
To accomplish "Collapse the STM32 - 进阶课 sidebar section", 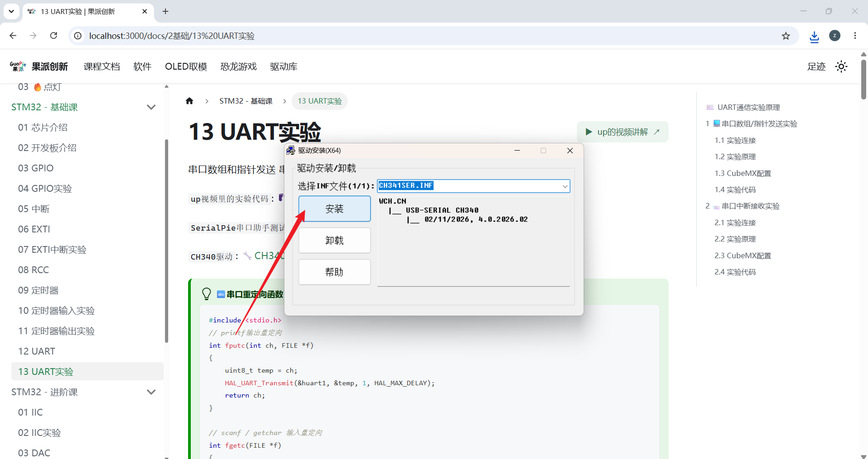I will tap(151, 392).
